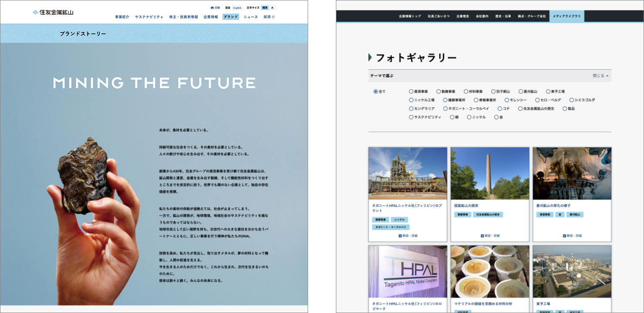Open 株主・投資家情報 menu
The width and height of the screenshot is (644, 313).
183,17
